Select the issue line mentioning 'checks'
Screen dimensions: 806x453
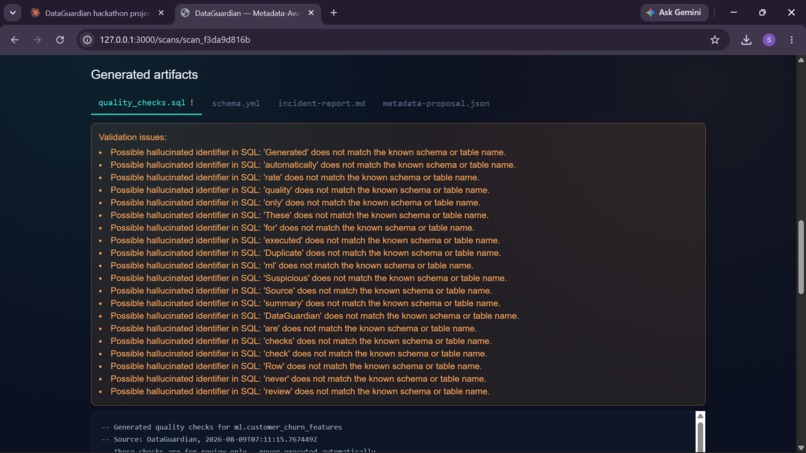301,341
